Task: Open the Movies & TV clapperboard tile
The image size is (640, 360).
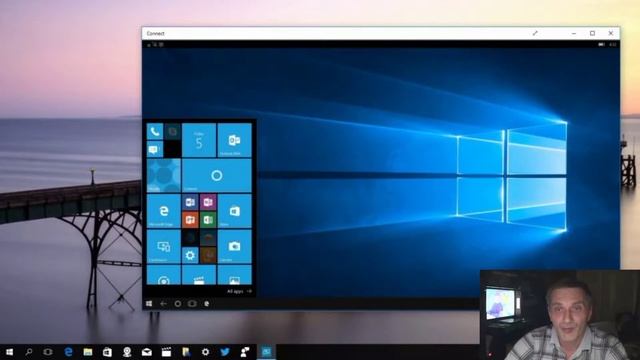Action: point(199,275)
